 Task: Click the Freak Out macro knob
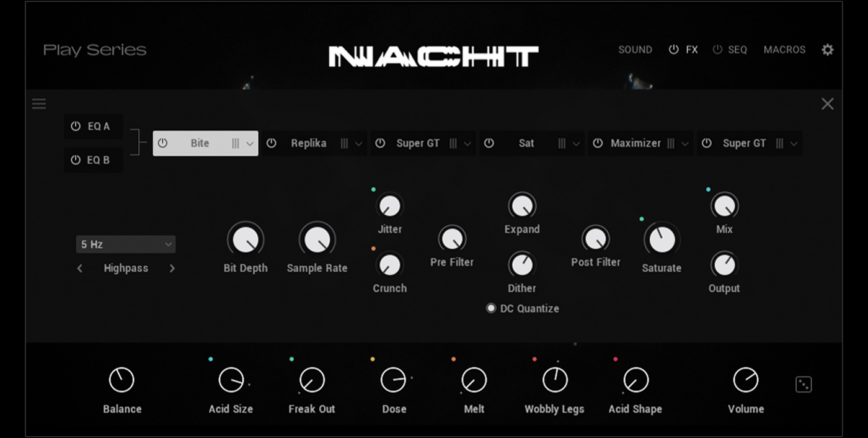pos(312,380)
